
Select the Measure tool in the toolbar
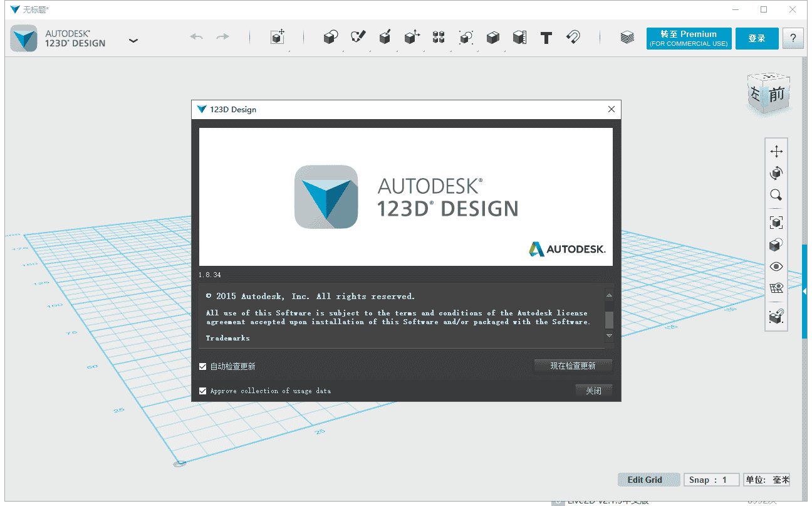519,38
